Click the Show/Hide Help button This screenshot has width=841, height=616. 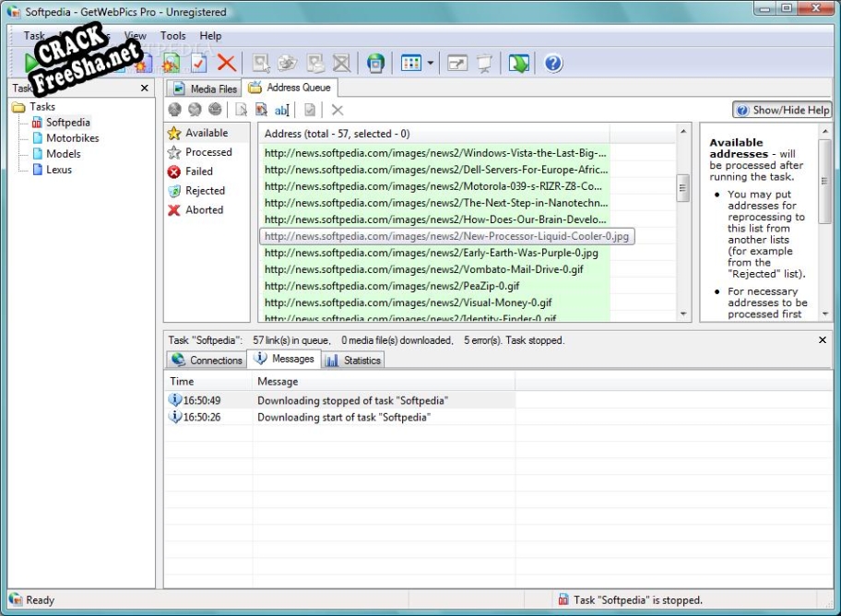tap(782, 110)
